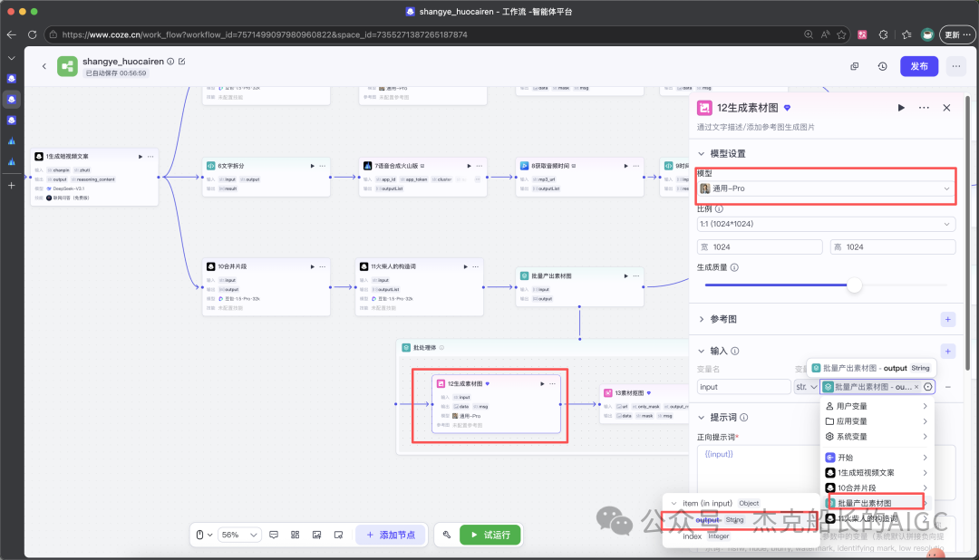Screen dimensions: 979x560
Task: Adjust the 生成质量 slider handle
Action: coord(854,285)
